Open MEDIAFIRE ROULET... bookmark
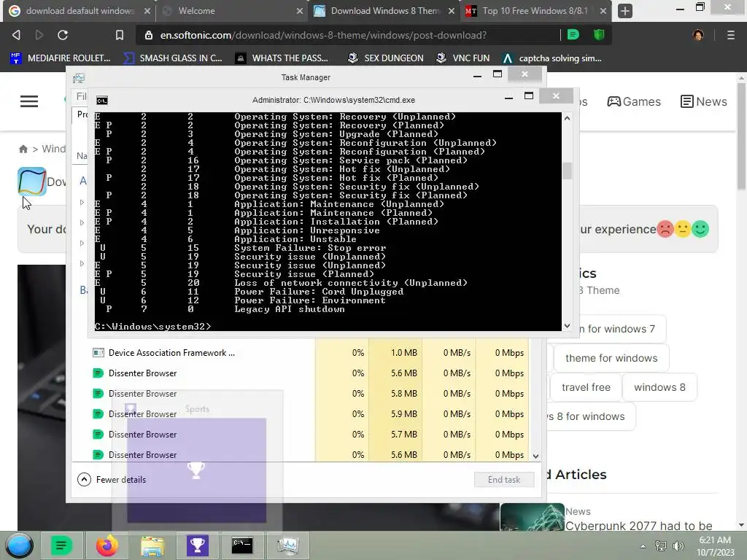 pyautogui.click(x=61, y=58)
